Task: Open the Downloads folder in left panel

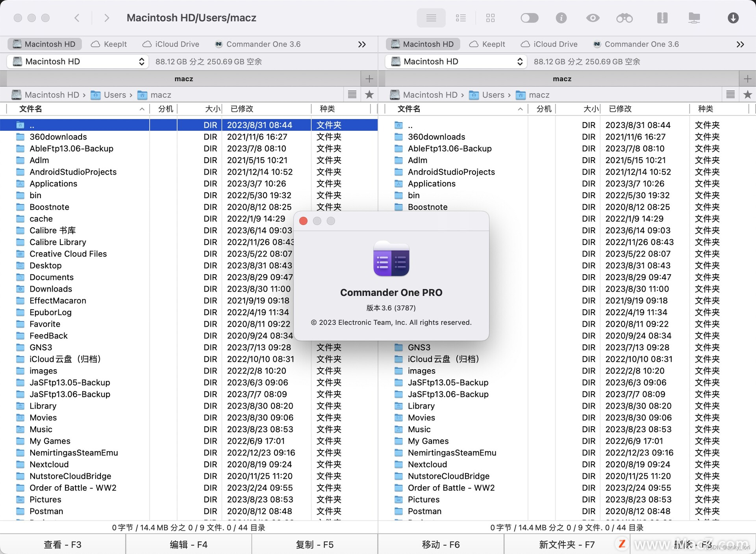Action: tap(52, 288)
